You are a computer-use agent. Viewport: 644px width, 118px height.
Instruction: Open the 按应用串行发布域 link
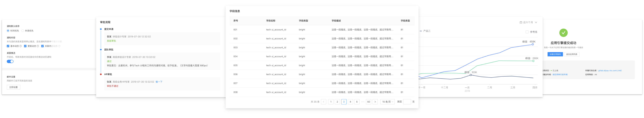click(x=560, y=75)
